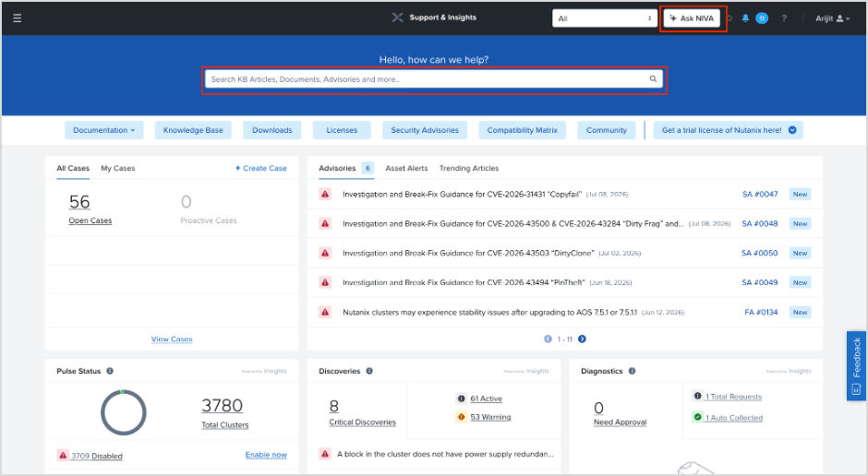This screenshot has width=868, height=476.
Task: Click the Ask NIVA button
Action: pyautogui.click(x=692, y=18)
